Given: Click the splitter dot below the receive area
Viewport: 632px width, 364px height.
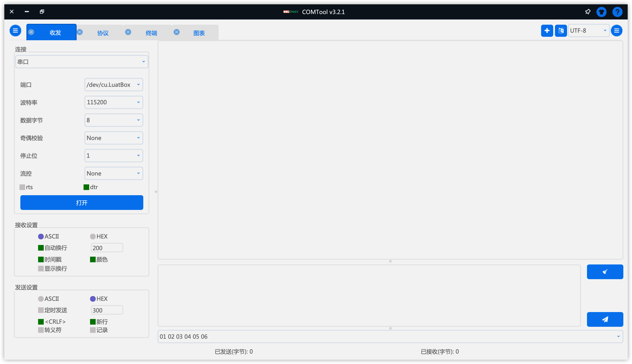Looking at the screenshot, I should point(390,261).
